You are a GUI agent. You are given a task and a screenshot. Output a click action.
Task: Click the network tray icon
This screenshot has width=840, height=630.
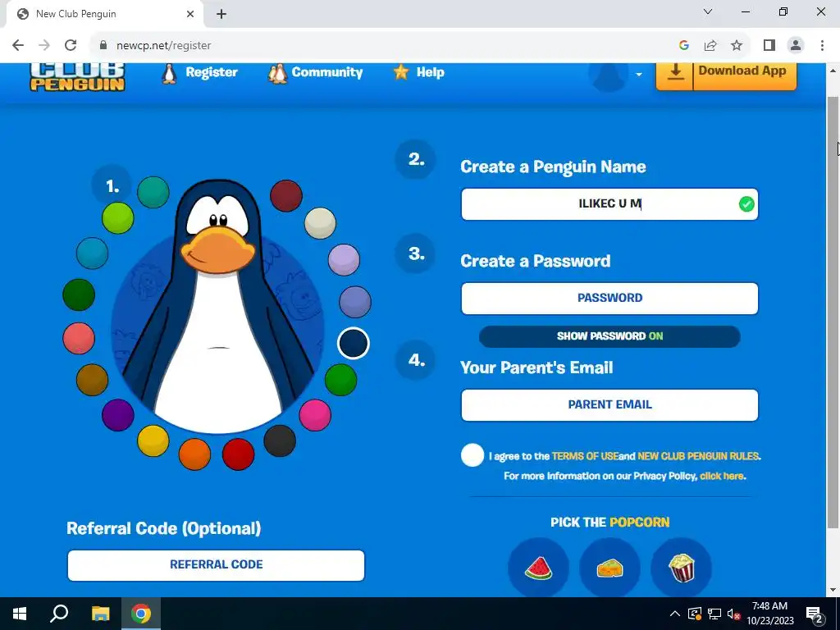pos(714,614)
